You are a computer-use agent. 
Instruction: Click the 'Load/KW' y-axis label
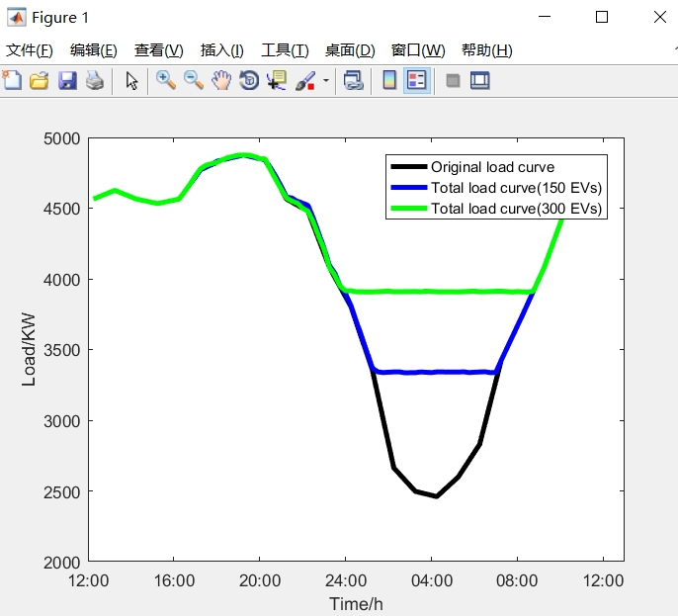pyautogui.click(x=29, y=350)
